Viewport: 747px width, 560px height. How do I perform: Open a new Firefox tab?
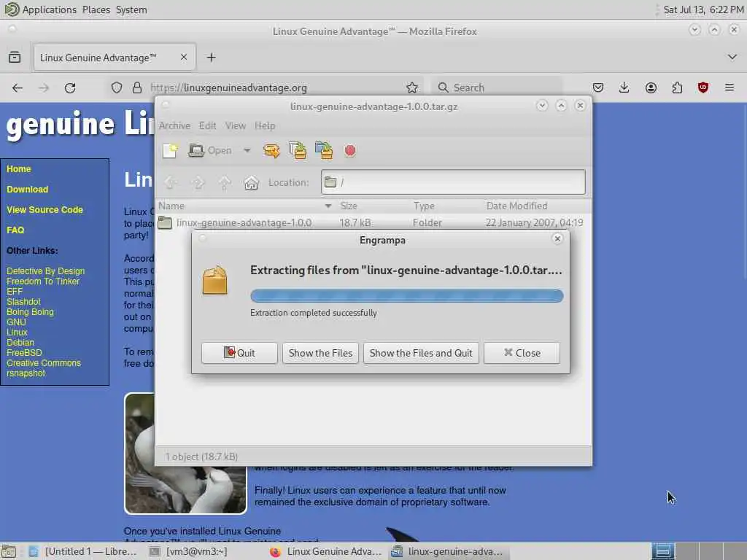click(211, 58)
